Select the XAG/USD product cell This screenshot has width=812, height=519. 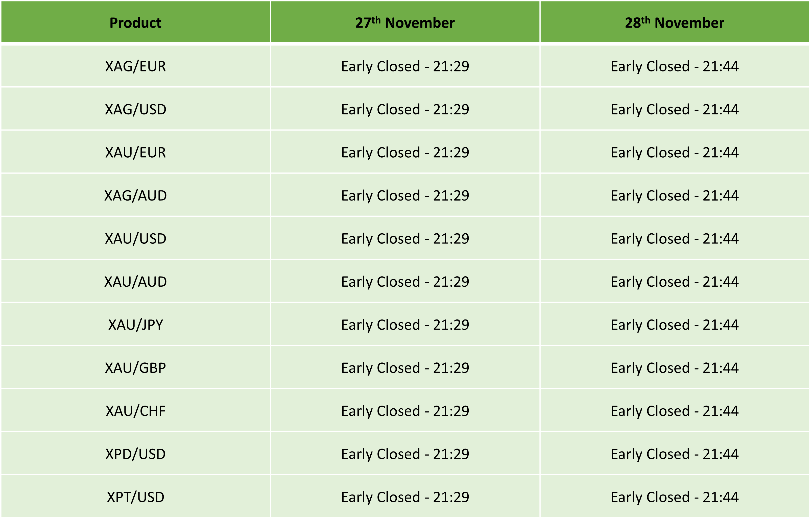(135, 110)
